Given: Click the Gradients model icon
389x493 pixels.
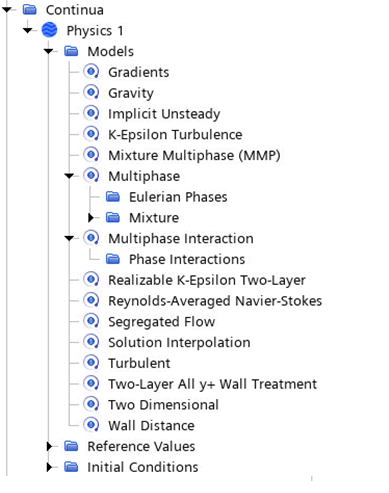Looking at the screenshot, I should [91, 72].
